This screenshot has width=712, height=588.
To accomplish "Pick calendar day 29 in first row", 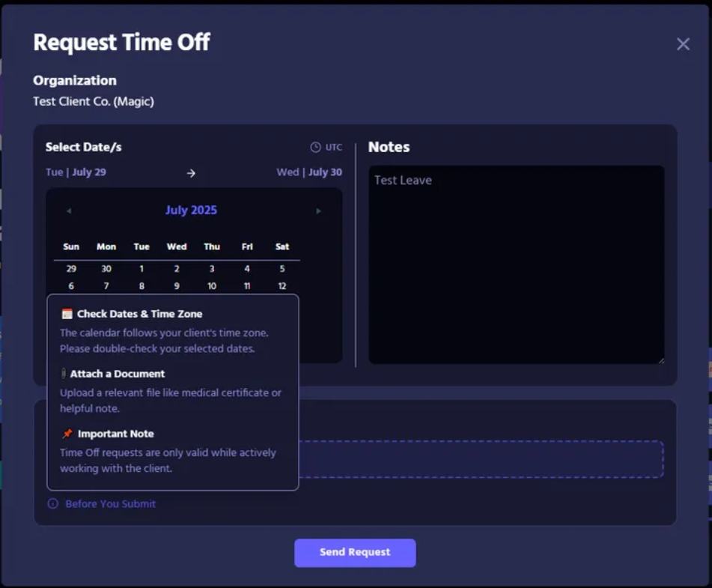I will [71, 269].
